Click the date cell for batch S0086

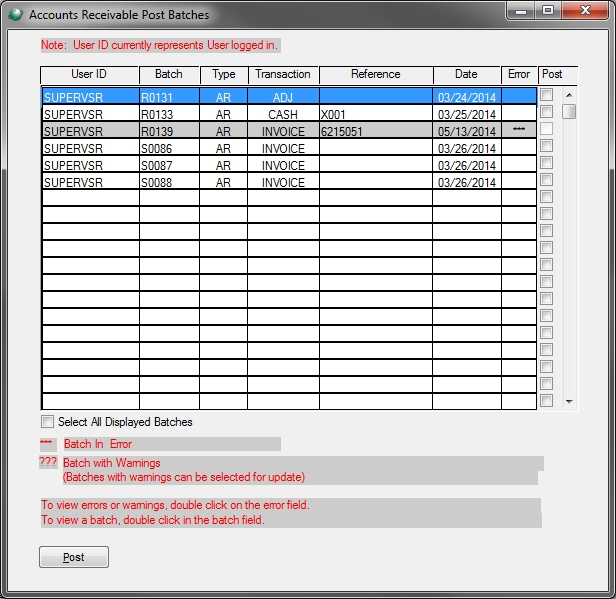click(467, 148)
